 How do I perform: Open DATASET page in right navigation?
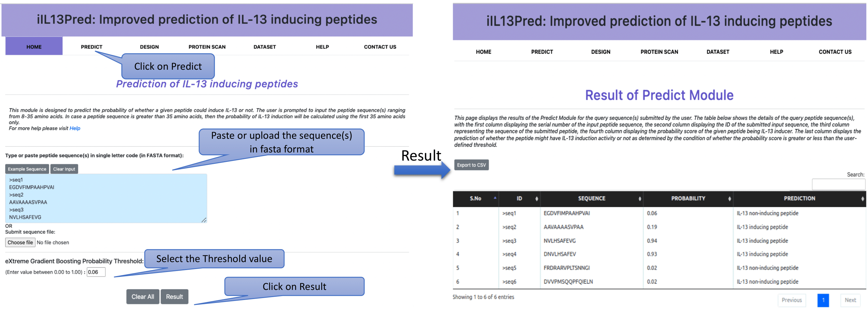pyautogui.click(x=718, y=52)
